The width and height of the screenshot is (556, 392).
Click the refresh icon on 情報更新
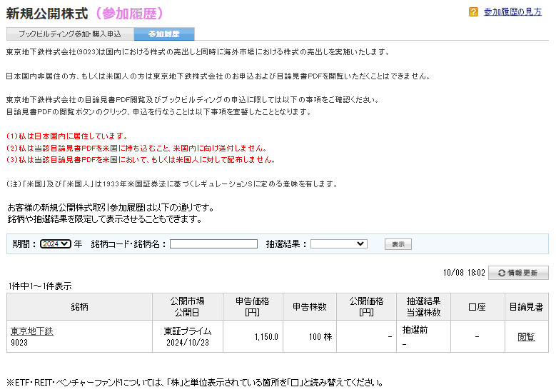(502, 273)
